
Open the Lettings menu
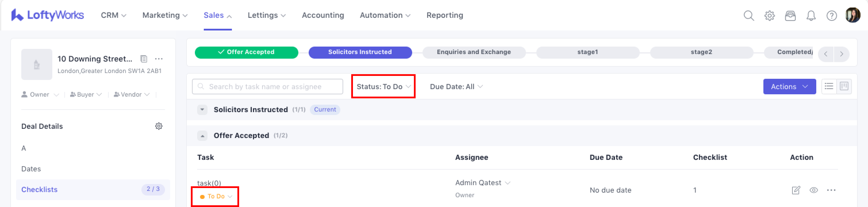(266, 15)
